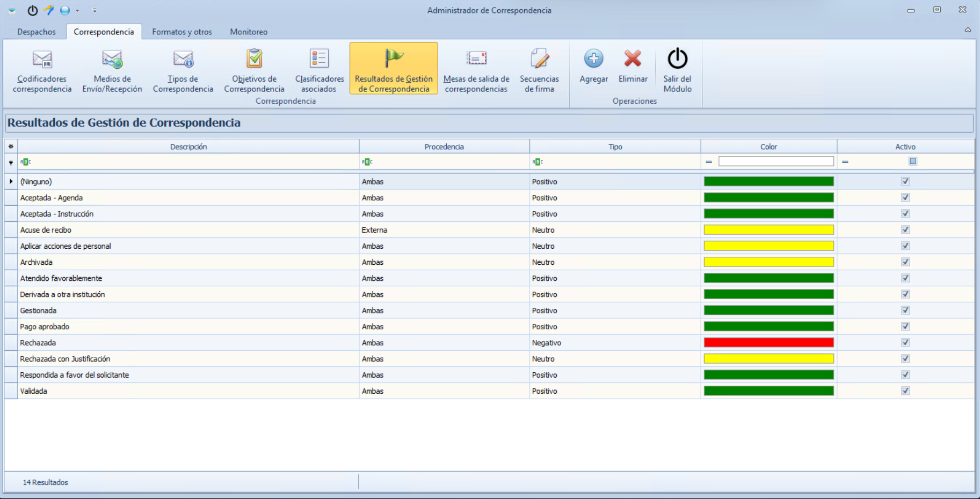
Task: Open Clasificadores asociados
Action: pyautogui.click(x=319, y=69)
